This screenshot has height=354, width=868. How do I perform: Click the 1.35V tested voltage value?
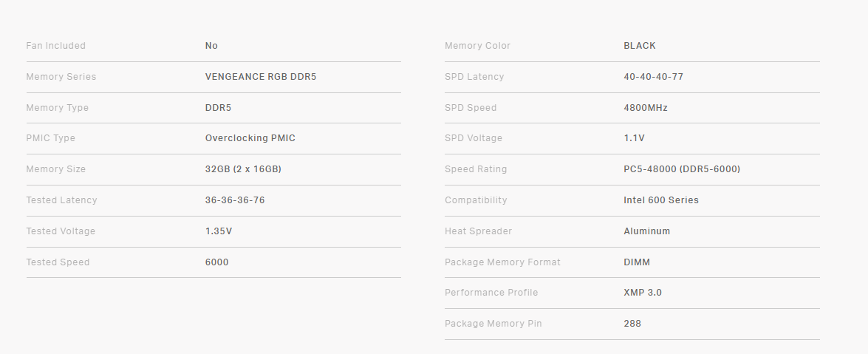click(219, 231)
